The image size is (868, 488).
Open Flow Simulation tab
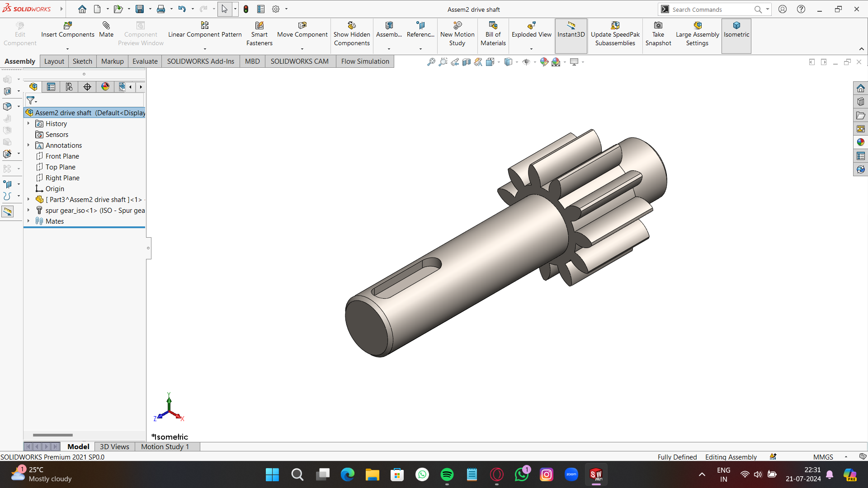pyautogui.click(x=365, y=61)
